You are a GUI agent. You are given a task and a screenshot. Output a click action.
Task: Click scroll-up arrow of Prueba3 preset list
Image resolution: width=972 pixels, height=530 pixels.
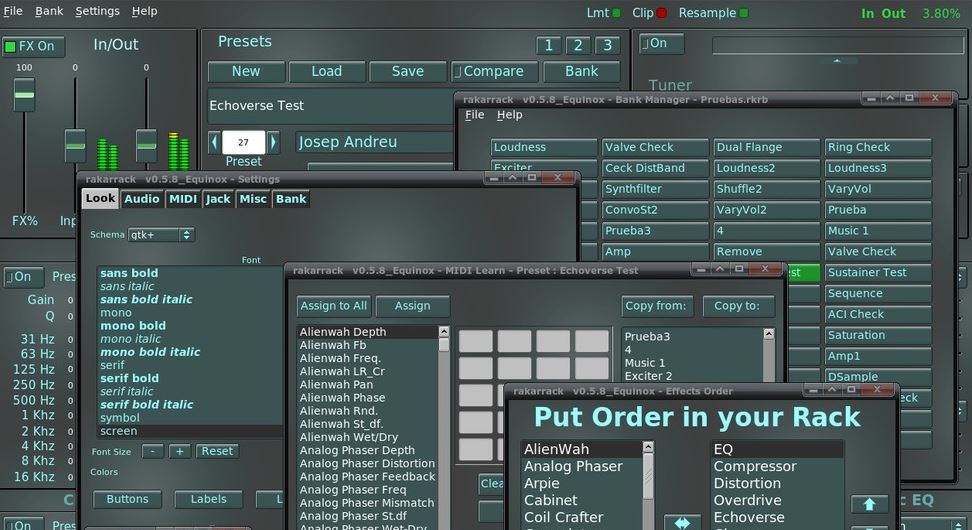click(x=769, y=333)
